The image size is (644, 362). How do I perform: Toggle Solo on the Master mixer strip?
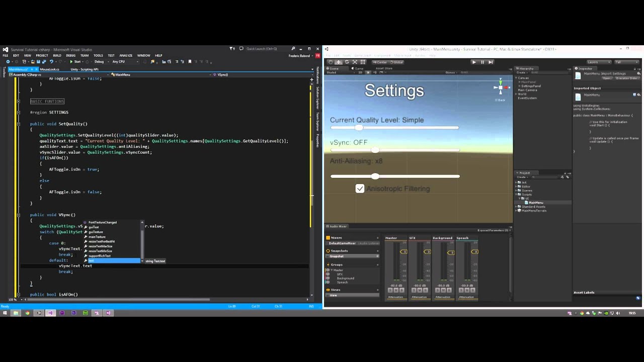pos(390,290)
